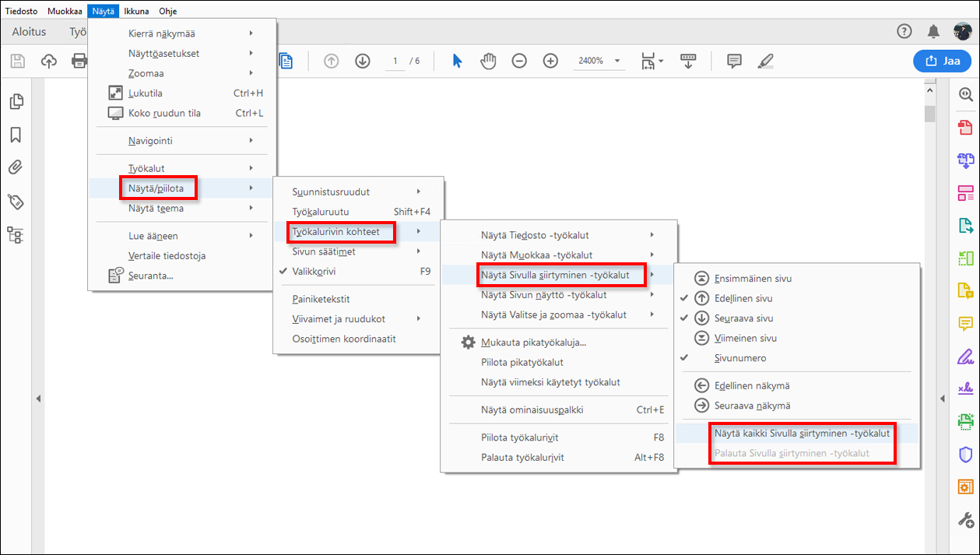Select Mukauta pikatyökaluja option
This screenshot has width=980, height=555.
coord(533,342)
